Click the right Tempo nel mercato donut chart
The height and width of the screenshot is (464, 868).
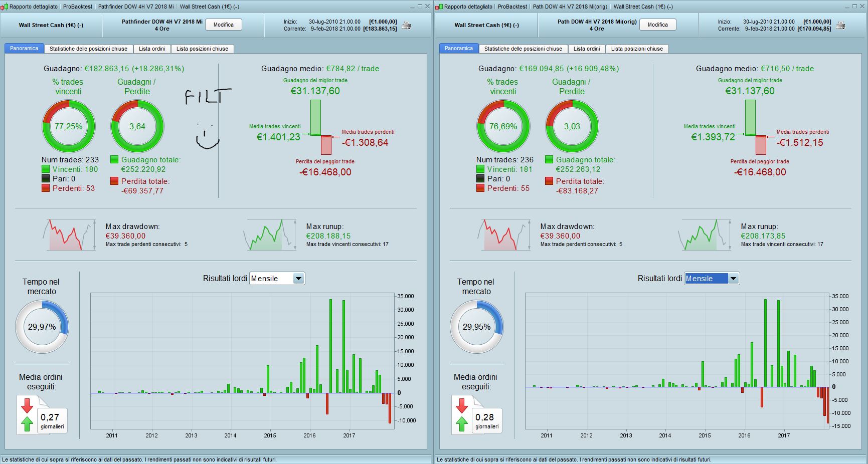click(476, 327)
